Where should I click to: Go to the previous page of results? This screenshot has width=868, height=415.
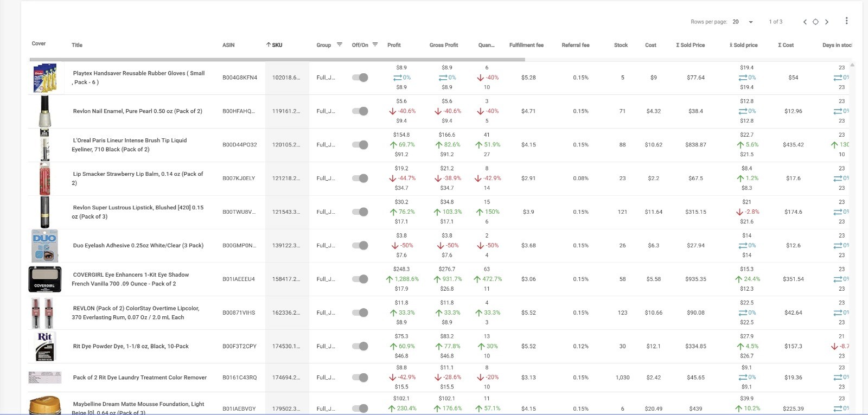[805, 22]
